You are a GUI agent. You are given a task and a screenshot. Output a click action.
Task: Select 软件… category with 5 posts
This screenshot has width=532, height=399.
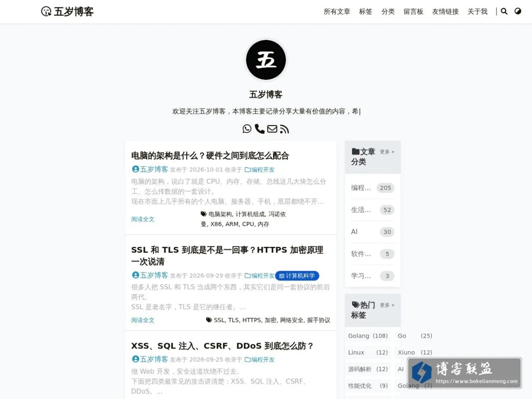[x=373, y=254]
